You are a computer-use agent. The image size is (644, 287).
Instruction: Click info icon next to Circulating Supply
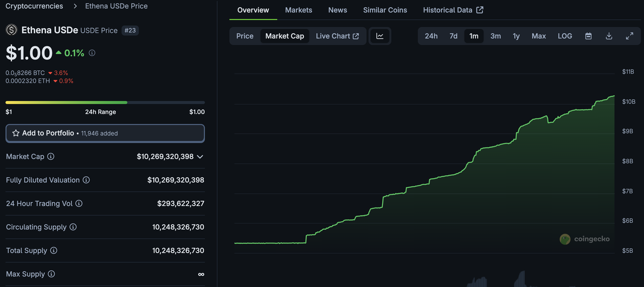pos(73,227)
